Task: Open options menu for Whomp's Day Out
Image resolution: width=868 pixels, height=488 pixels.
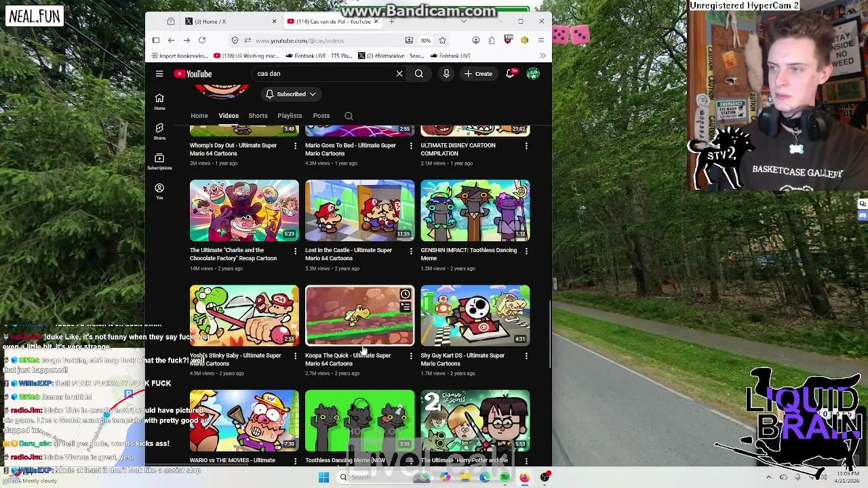Action: tap(295, 146)
